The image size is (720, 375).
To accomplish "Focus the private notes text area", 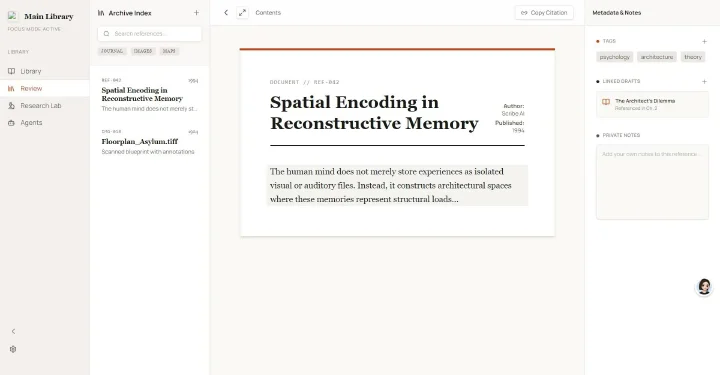I will [652, 182].
